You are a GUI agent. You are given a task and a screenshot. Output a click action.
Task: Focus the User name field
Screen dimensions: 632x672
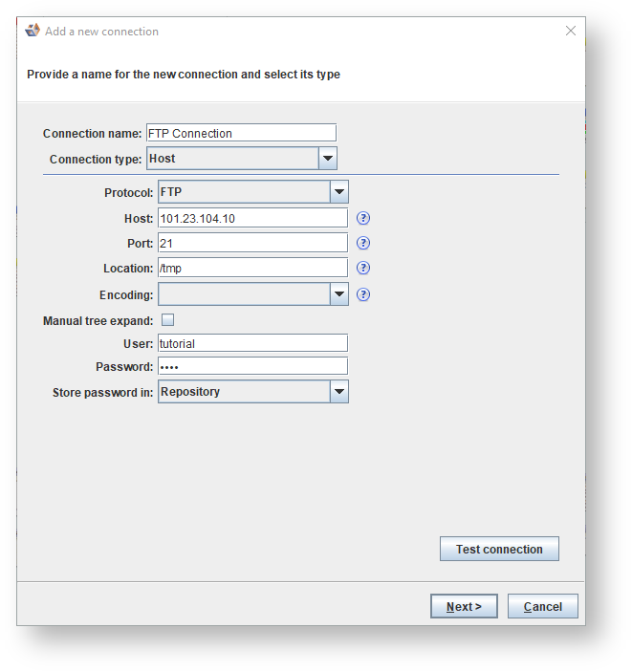[252, 343]
